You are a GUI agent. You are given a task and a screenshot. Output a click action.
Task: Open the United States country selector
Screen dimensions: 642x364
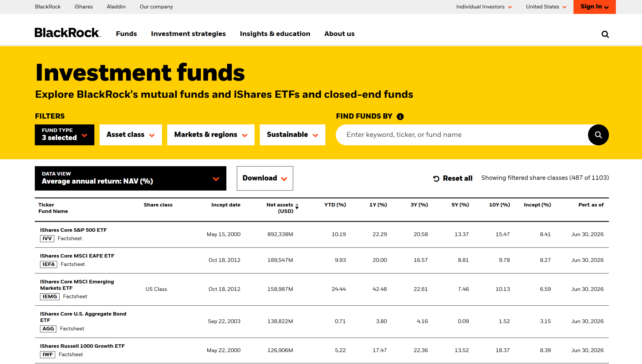[x=546, y=7]
